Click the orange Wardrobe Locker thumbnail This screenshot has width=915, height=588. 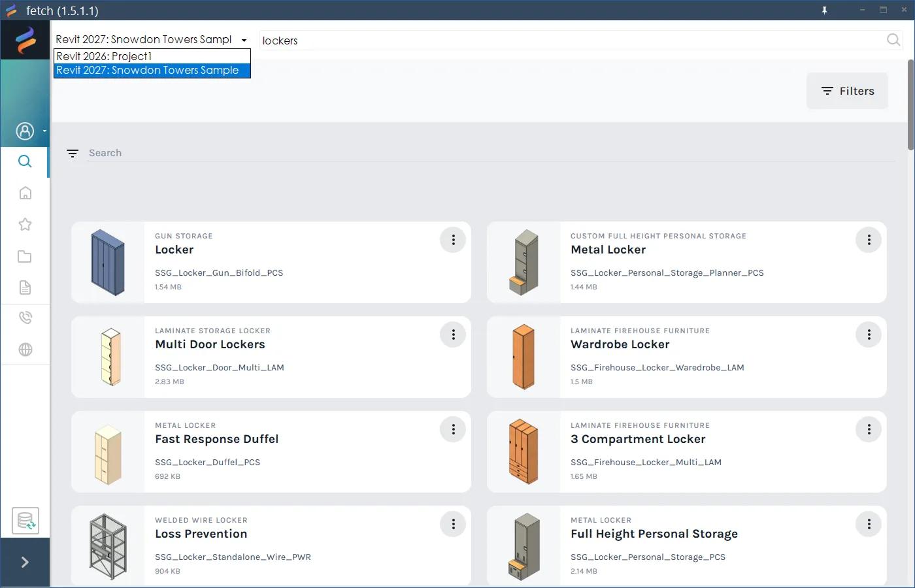[x=524, y=357]
